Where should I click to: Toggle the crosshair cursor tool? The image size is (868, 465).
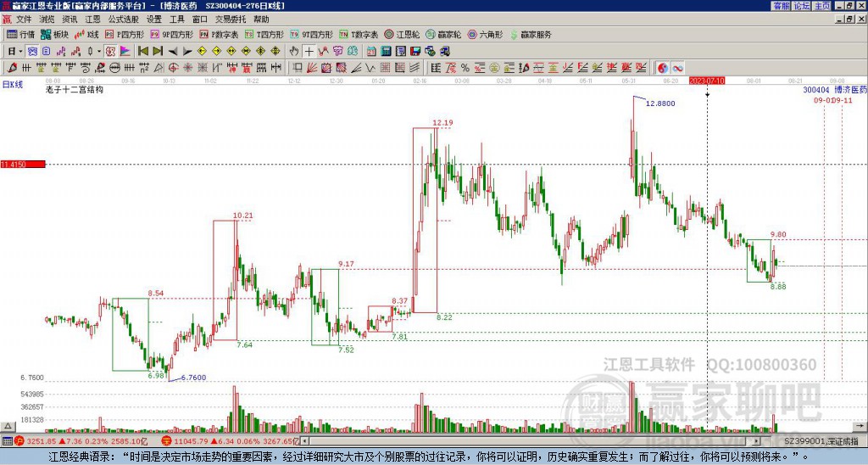tap(309, 51)
